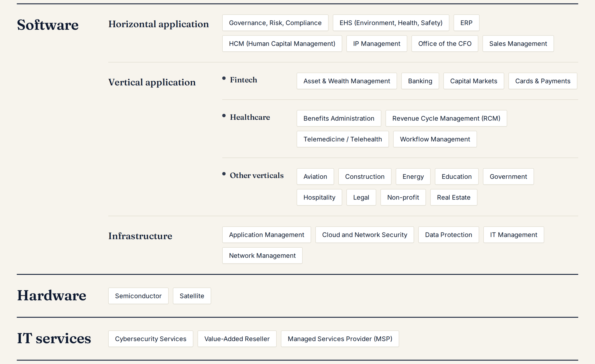Choose the Education tag
Image resolution: width=595 pixels, height=364 pixels.
(x=457, y=177)
